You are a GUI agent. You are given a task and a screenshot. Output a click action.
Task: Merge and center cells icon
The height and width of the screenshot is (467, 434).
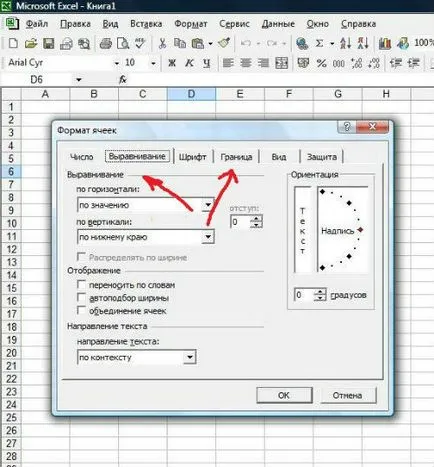[x=281, y=63]
